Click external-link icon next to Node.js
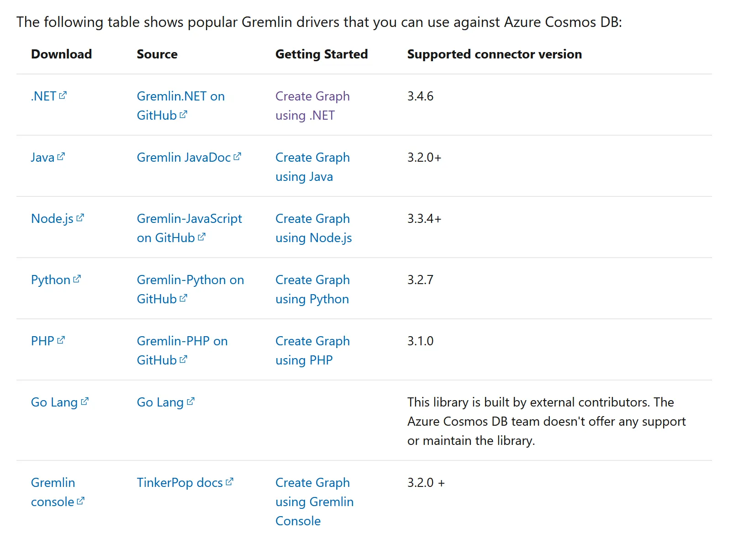The height and width of the screenshot is (560, 733). pyautogui.click(x=80, y=218)
